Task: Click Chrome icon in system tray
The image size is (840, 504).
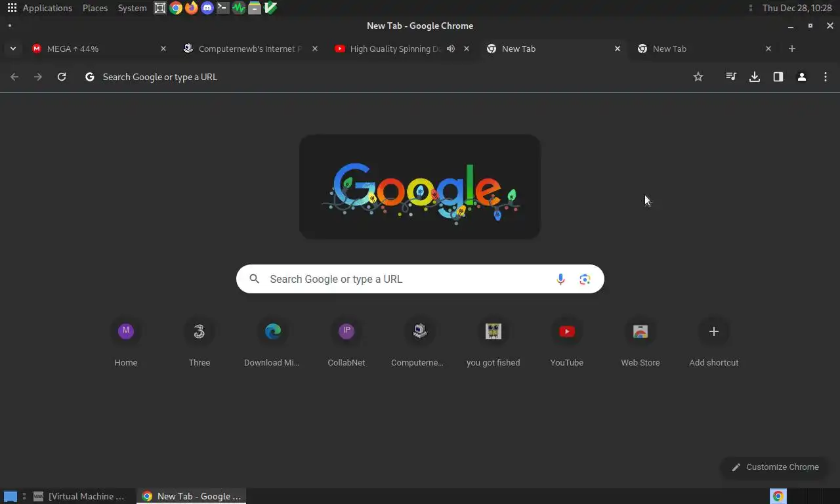Action: (x=778, y=496)
